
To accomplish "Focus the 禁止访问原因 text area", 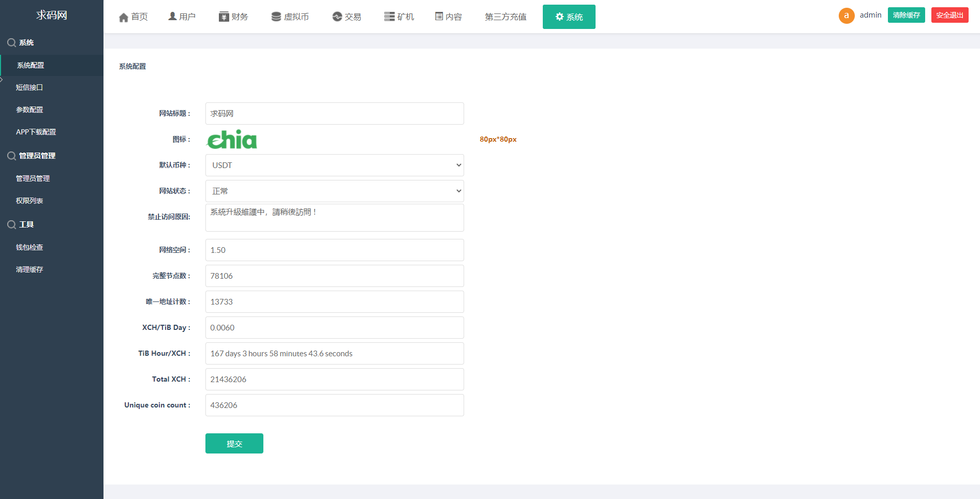I will (x=334, y=218).
